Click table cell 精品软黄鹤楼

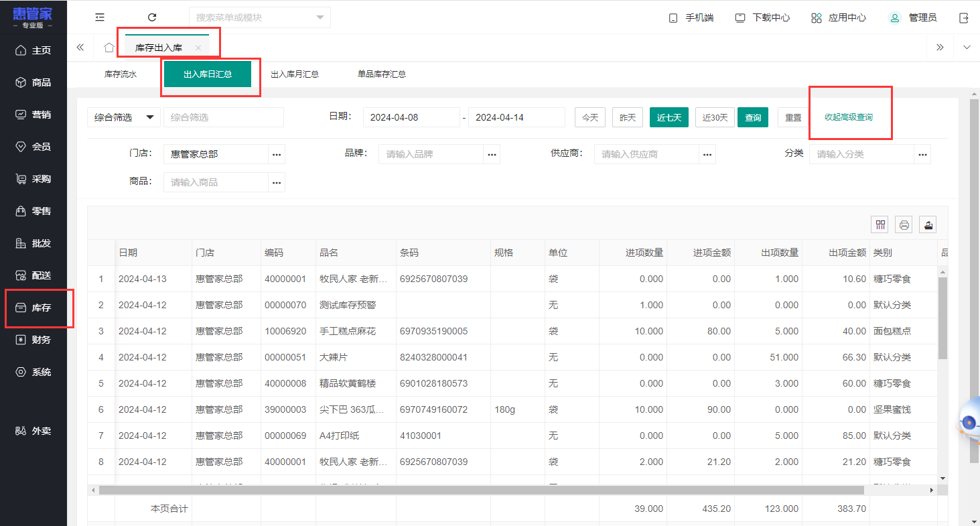pos(356,383)
